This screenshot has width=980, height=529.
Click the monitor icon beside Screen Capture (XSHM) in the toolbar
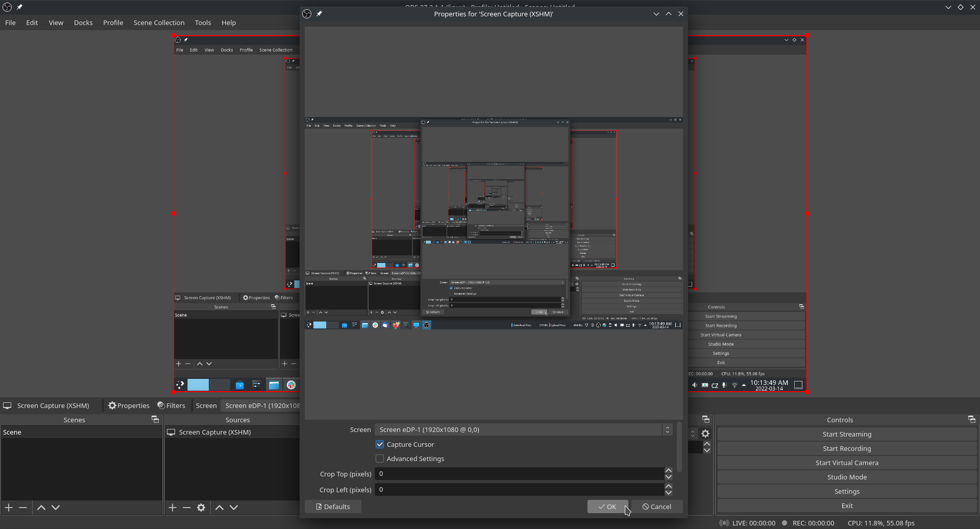click(x=7, y=405)
